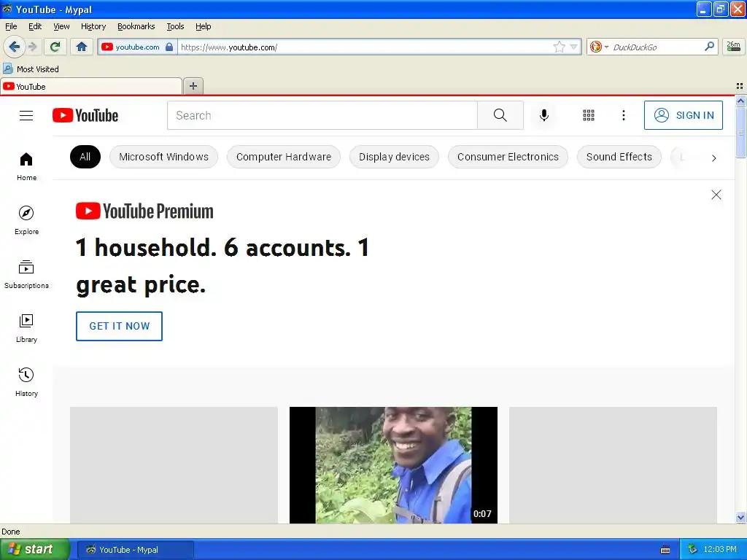Select the All category chip

pyautogui.click(x=85, y=157)
